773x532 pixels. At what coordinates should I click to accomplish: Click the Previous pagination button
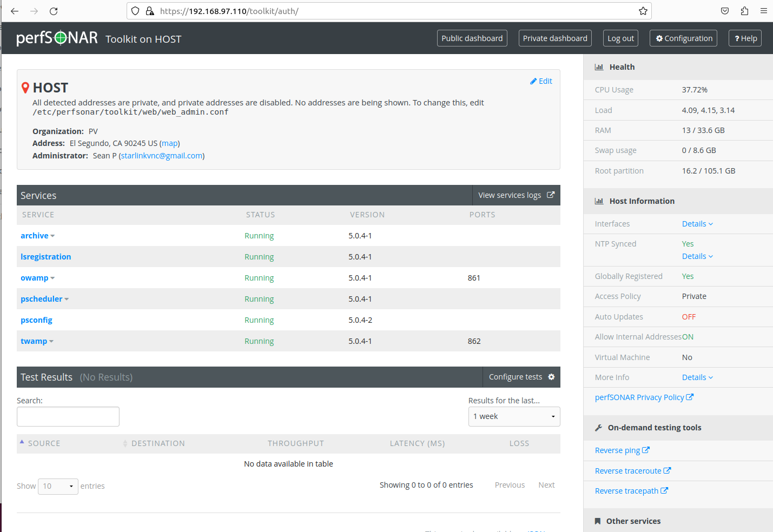(x=510, y=485)
